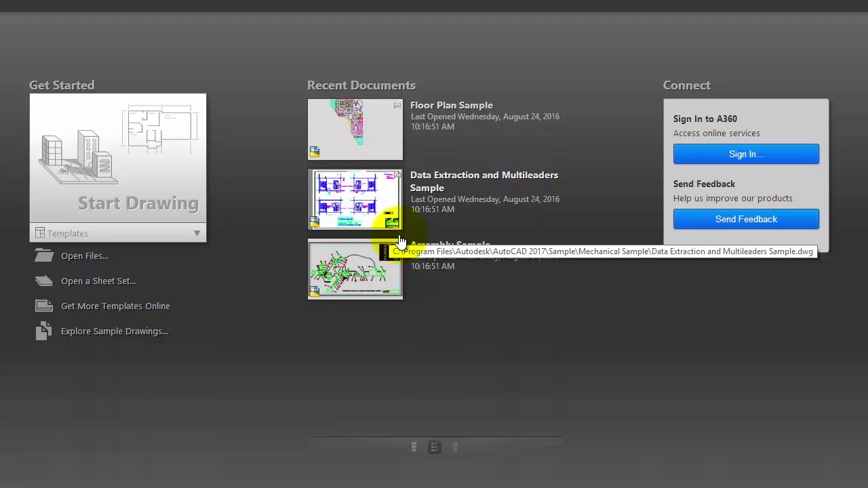
Task: Click the Data Extraction last opened date
Action: tap(485, 204)
